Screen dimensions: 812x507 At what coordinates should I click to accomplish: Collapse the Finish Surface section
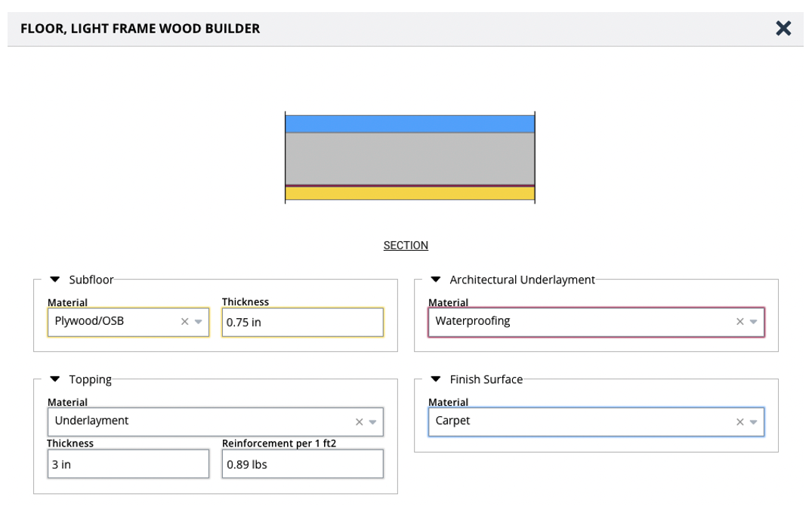[x=436, y=379]
